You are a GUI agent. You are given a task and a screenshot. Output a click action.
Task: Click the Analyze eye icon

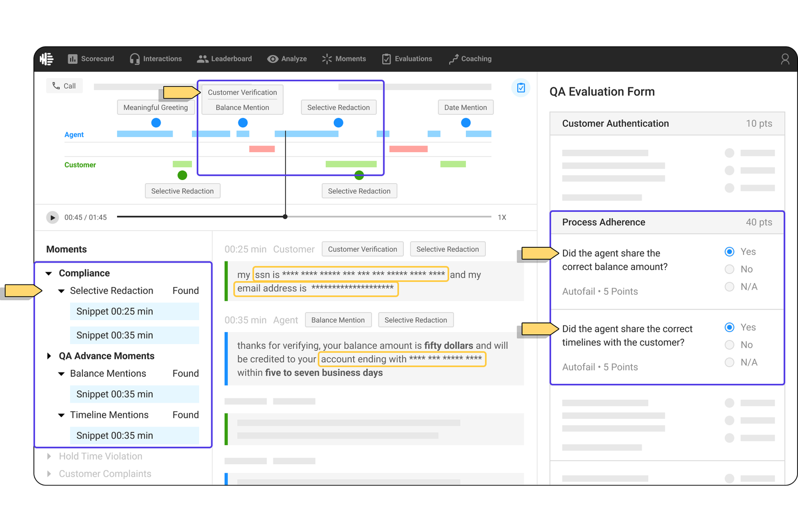273,59
